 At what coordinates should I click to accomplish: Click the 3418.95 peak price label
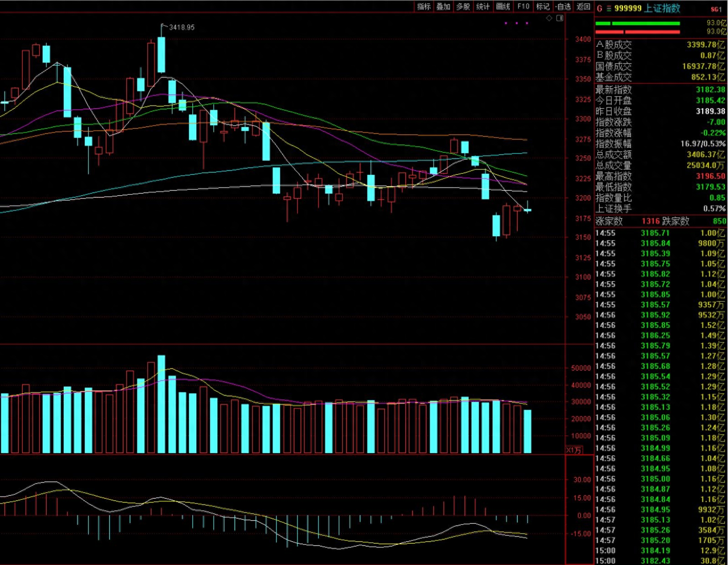coord(182,27)
